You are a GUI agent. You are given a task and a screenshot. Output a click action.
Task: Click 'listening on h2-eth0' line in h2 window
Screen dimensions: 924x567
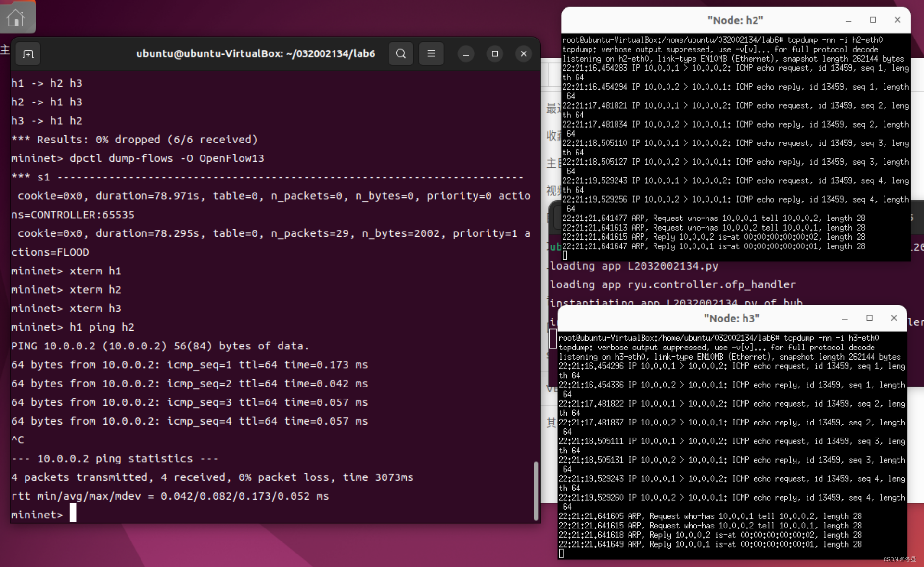point(733,59)
